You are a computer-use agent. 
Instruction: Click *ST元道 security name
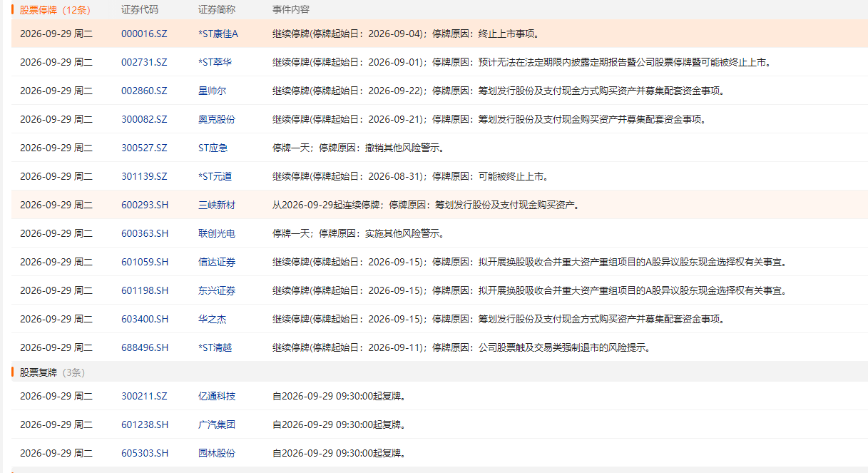coord(215,176)
